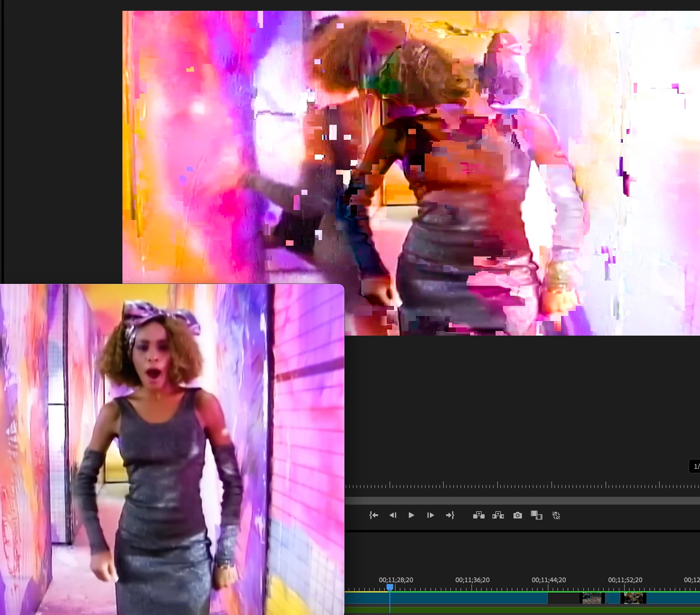The width and height of the screenshot is (700, 615).
Task: Click the second clip thumbnail on the timeline
Action: (633, 598)
